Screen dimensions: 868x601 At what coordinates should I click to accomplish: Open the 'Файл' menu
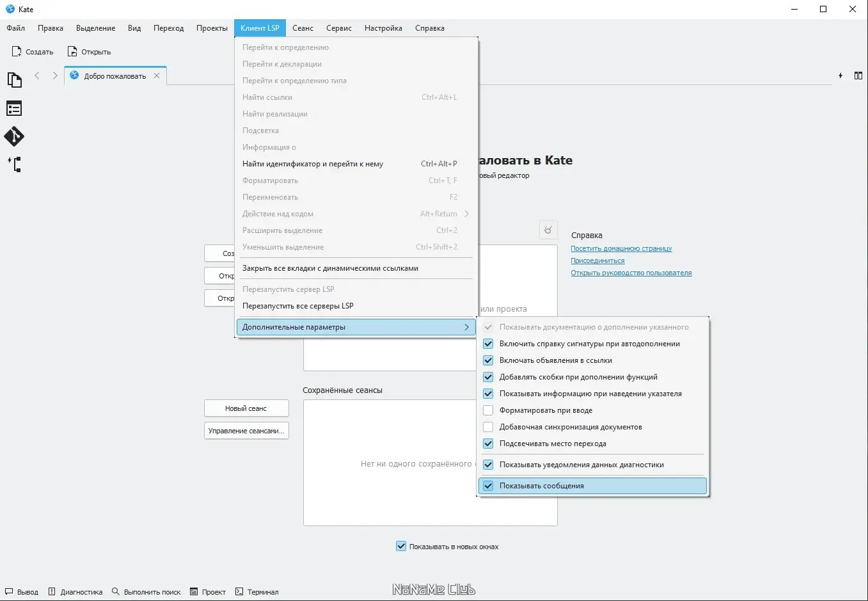click(x=16, y=28)
